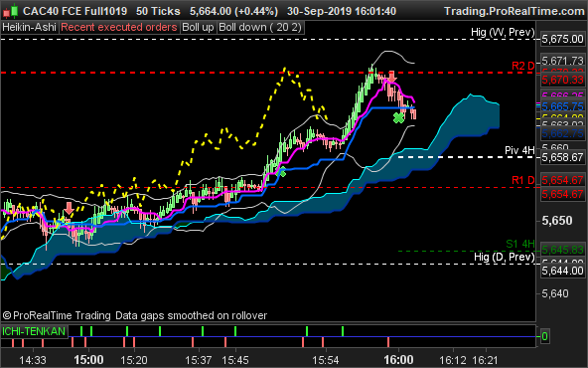
Task: Click the 16:21 time axis label
Action: [486, 360]
